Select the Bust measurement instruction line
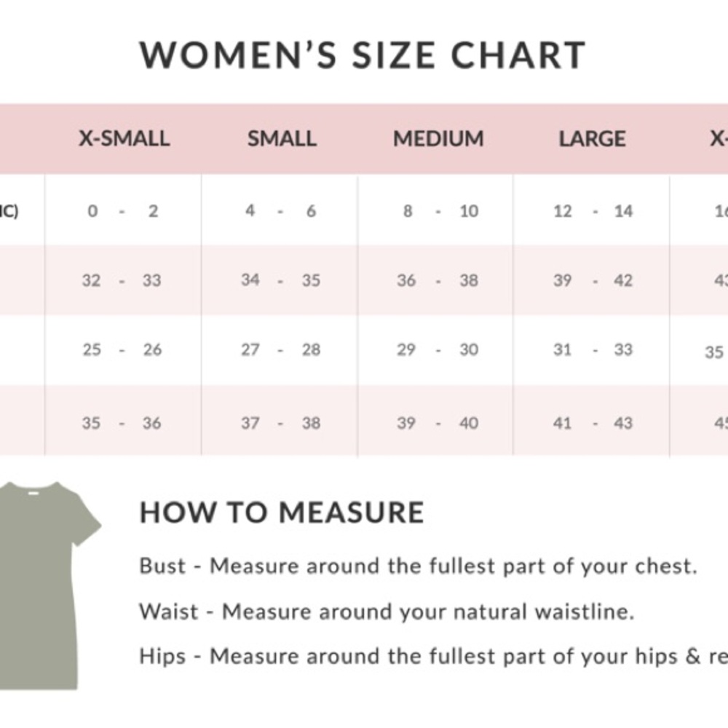This screenshot has height=728, width=728. pos(419,566)
